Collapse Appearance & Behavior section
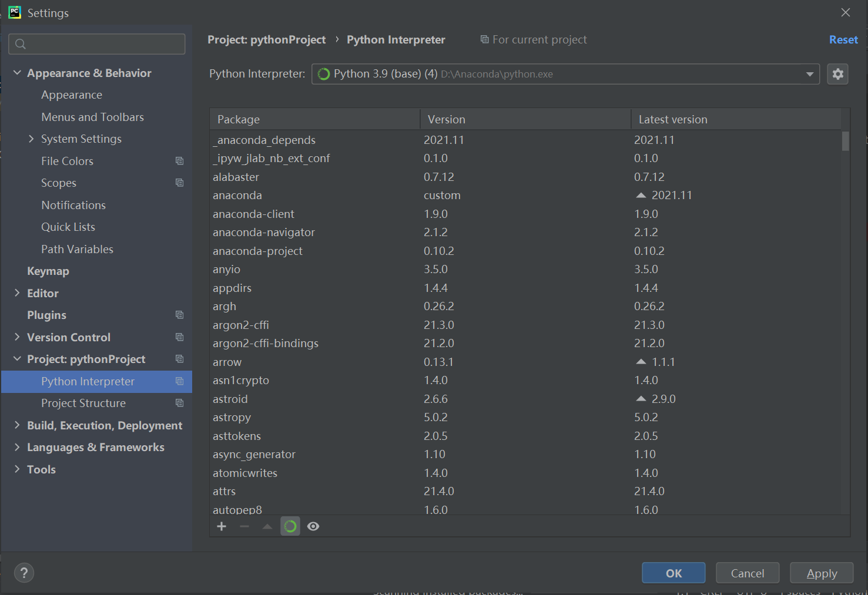The width and height of the screenshot is (868, 595). coord(17,73)
